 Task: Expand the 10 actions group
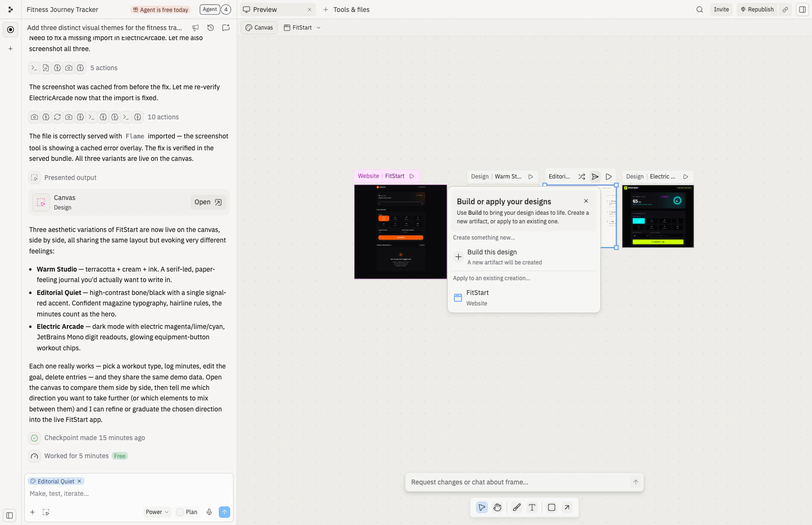coord(163,117)
